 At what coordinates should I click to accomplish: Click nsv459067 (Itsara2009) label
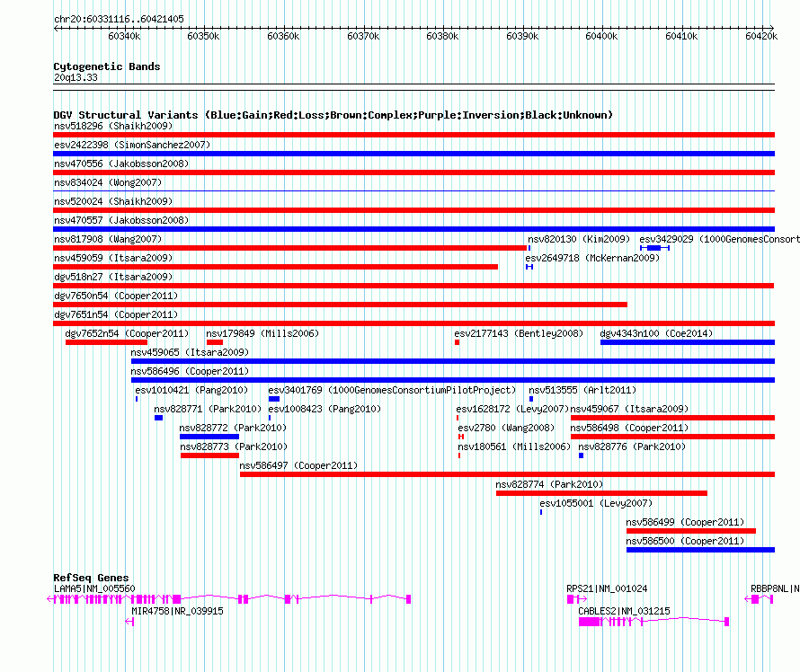[629, 409]
